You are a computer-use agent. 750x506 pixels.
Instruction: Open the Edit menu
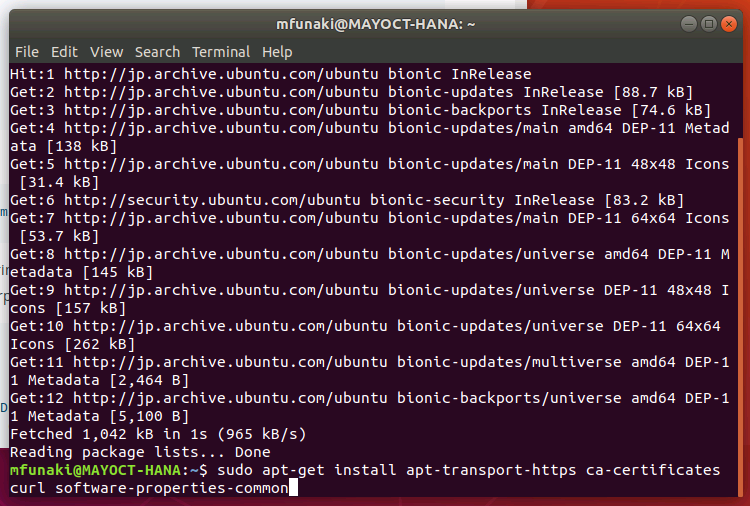pos(64,52)
